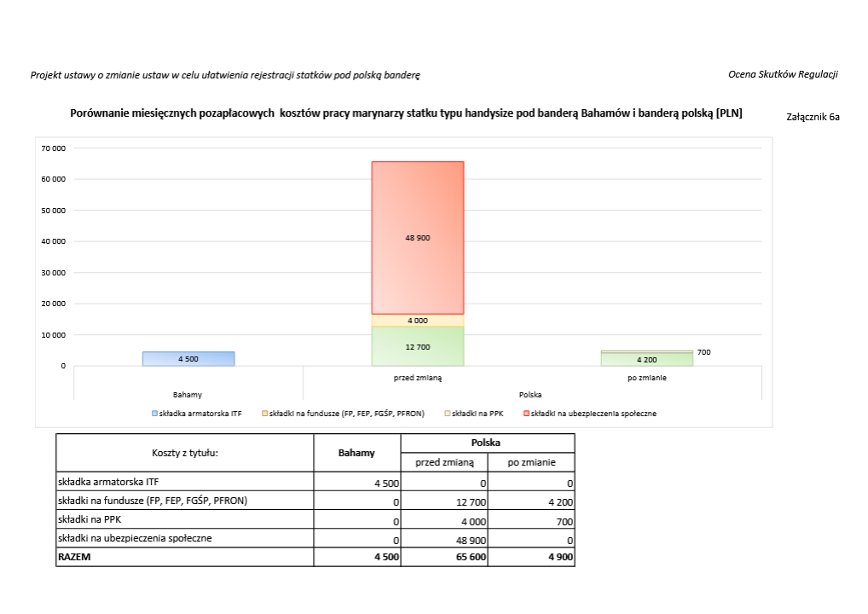This screenshot has height=614, width=868.
Task: Click the Polska category label under the chart
Action: (x=531, y=395)
